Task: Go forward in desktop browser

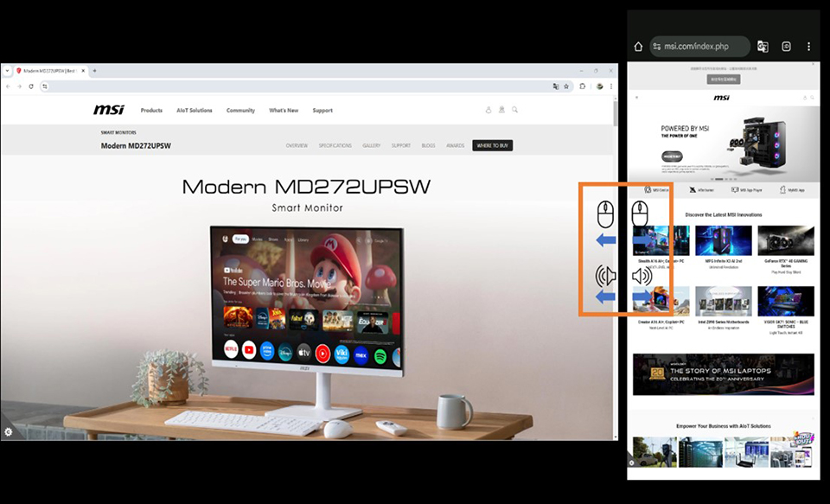Action: [x=20, y=86]
